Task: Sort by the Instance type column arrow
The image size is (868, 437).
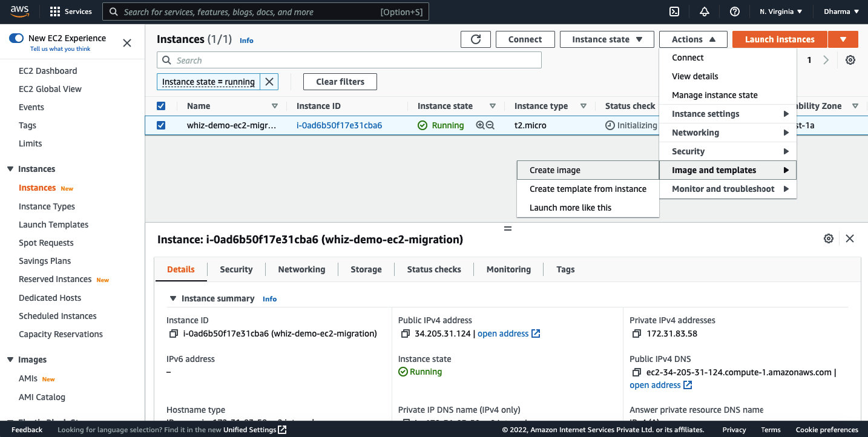Action: (584, 106)
